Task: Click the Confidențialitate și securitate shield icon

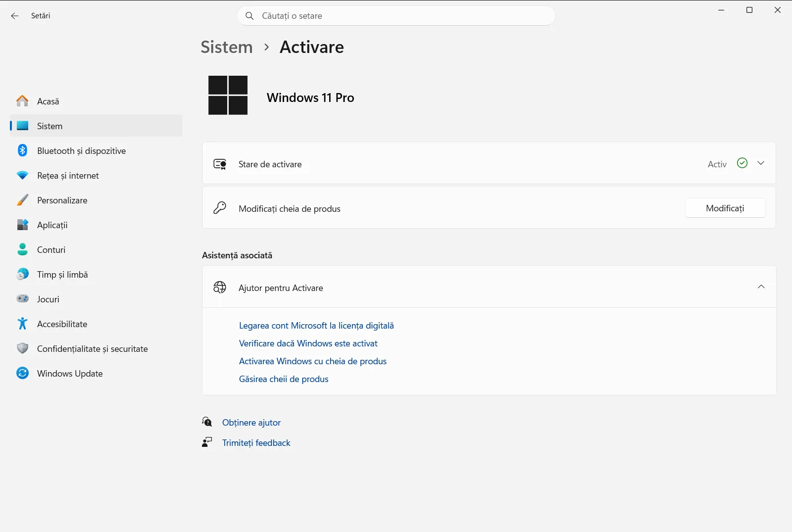Action: (22, 348)
